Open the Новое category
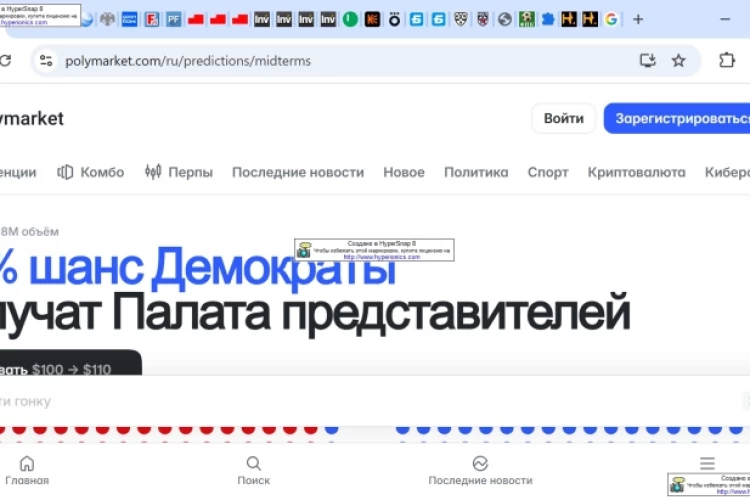This screenshot has height=500, width=750. (404, 172)
